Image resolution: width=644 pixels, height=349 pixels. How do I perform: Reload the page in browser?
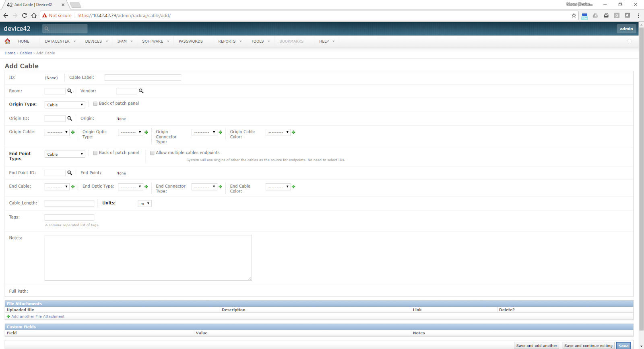point(25,15)
